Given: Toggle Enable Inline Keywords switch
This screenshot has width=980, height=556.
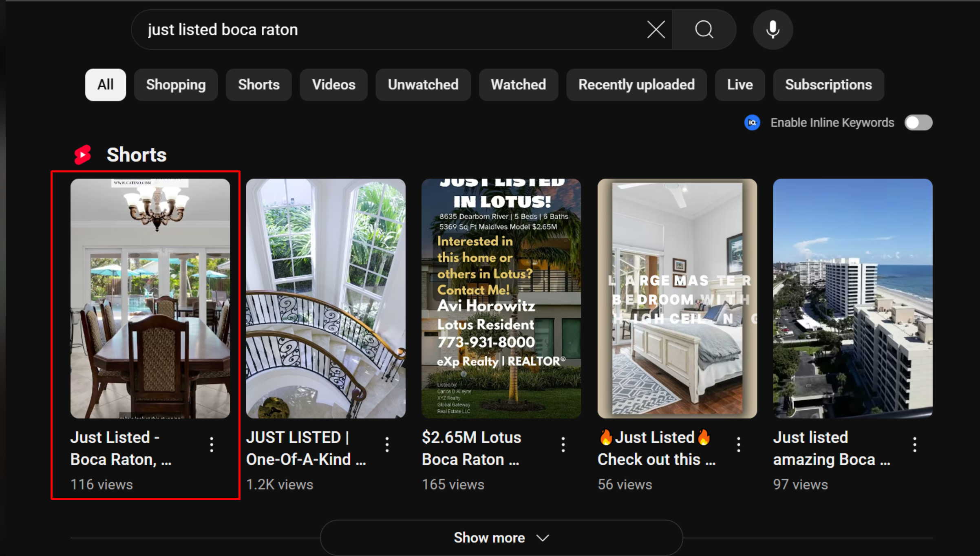Looking at the screenshot, I should coord(918,123).
